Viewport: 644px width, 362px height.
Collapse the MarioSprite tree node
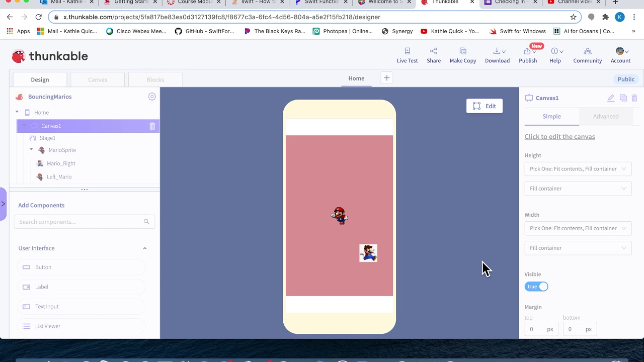click(31, 150)
